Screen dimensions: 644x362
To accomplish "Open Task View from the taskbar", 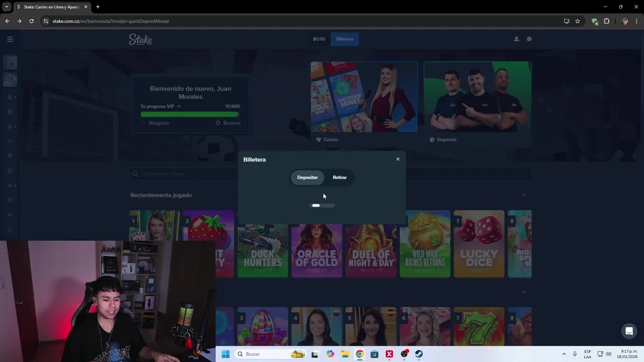I will [315, 354].
